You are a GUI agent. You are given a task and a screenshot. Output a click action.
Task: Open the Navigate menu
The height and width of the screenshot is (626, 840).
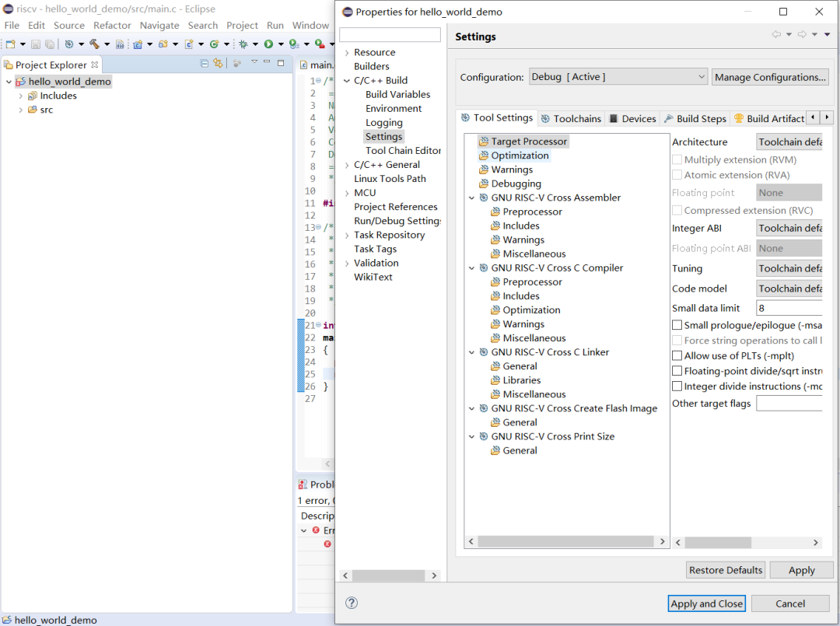(x=159, y=25)
